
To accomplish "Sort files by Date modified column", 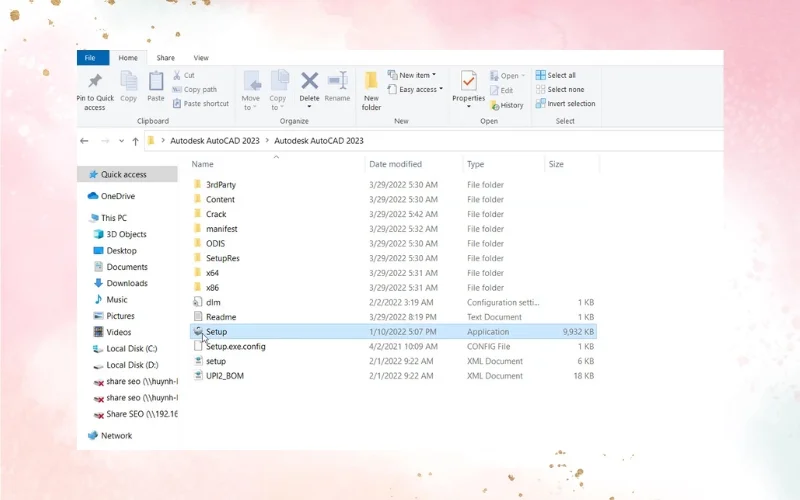I will pyautogui.click(x=395, y=164).
